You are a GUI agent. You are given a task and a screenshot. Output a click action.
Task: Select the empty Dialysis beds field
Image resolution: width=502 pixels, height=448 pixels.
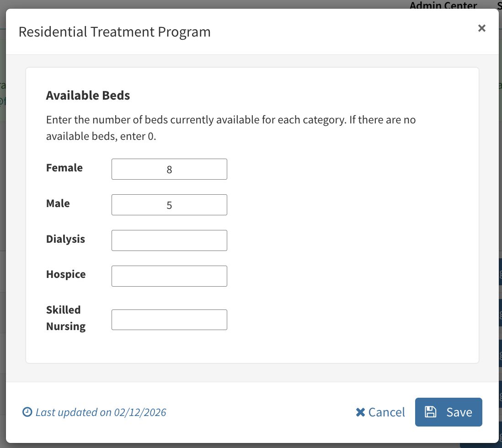click(169, 240)
